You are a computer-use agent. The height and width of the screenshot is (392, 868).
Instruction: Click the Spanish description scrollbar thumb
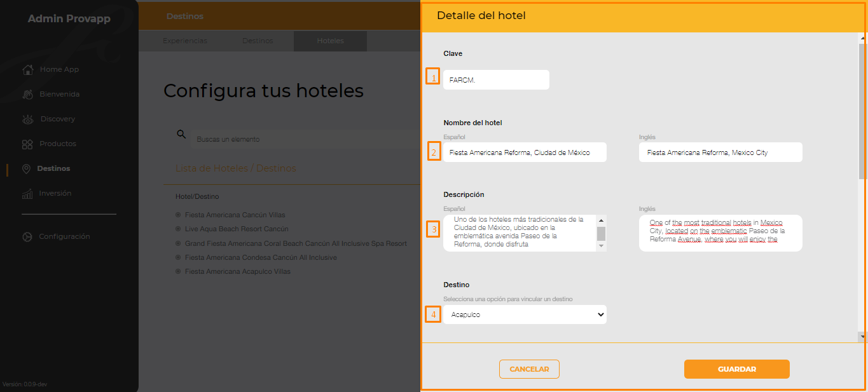[x=601, y=234]
